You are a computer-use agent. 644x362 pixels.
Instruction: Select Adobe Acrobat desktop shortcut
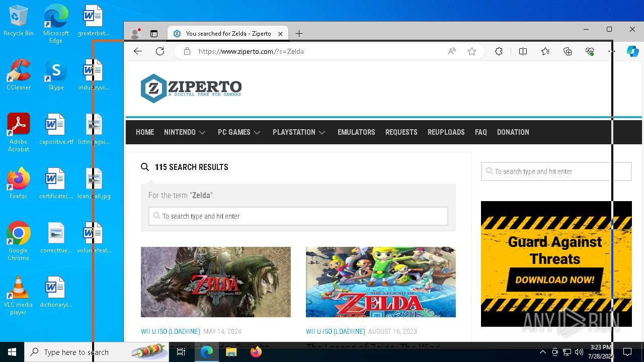click(19, 133)
